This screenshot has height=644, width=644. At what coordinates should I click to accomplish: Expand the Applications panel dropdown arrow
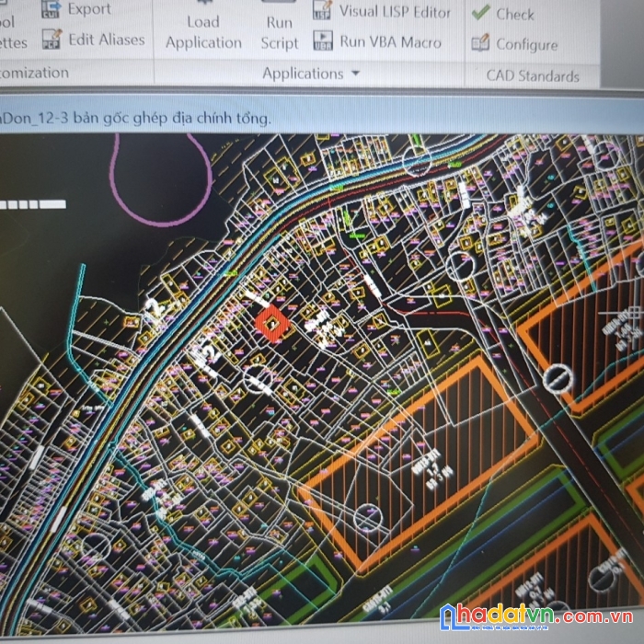[356, 74]
